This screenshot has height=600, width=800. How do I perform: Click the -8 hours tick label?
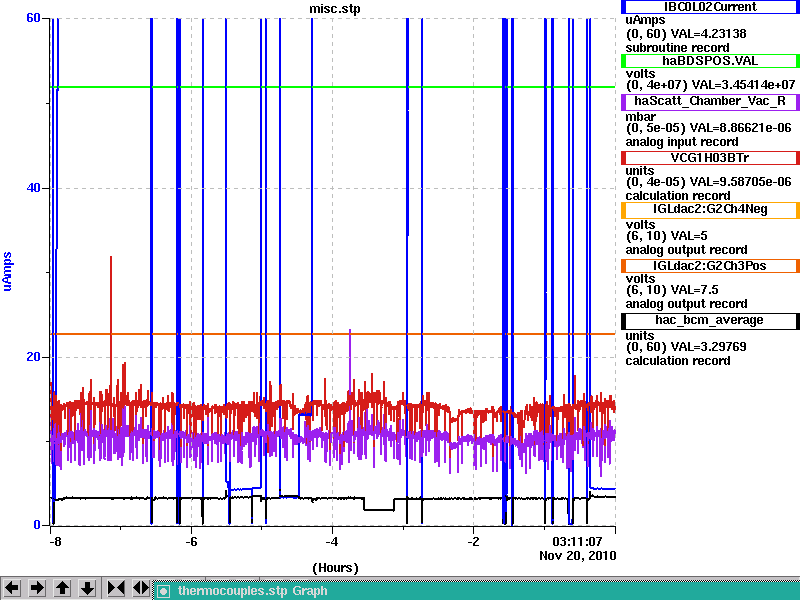click(55, 541)
